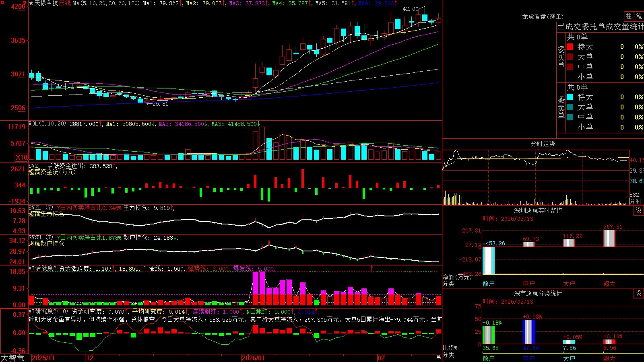This screenshot has width=644, height=362.
Task: Click the 25.81 low price annotation
Action: coord(160,104)
